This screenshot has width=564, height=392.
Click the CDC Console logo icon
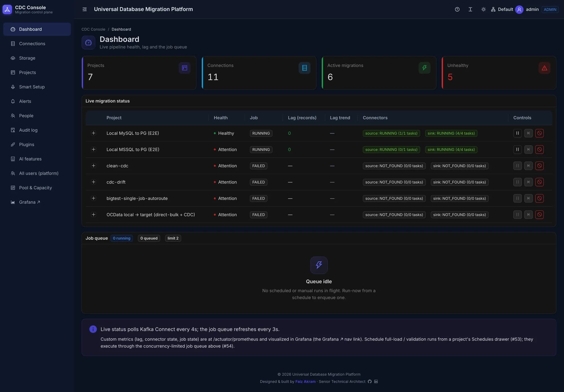pos(7,9)
